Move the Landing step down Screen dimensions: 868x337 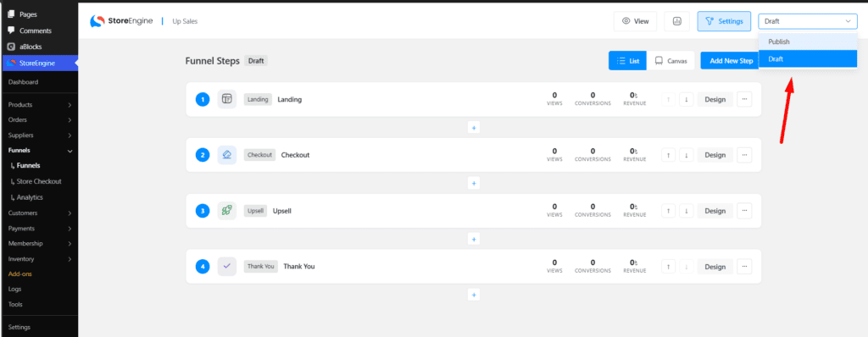click(686, 100)
